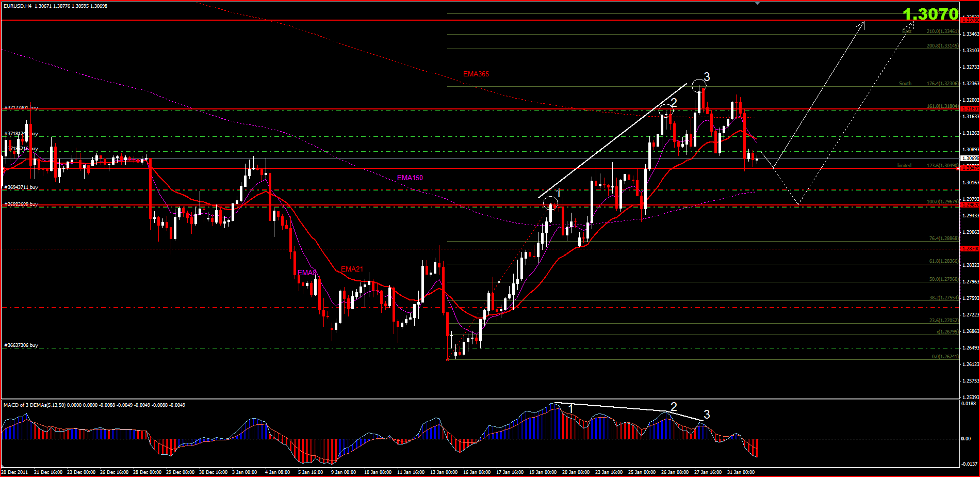Click wave label 3 above the price high

click(707, 77)
